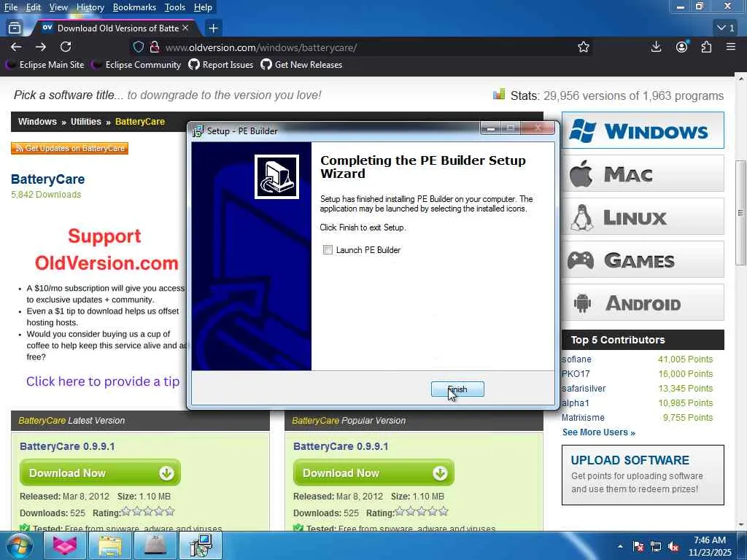Reload the current page
Image resolution: width=747 pixels, height=560 pixels.
tap(66, 47)
